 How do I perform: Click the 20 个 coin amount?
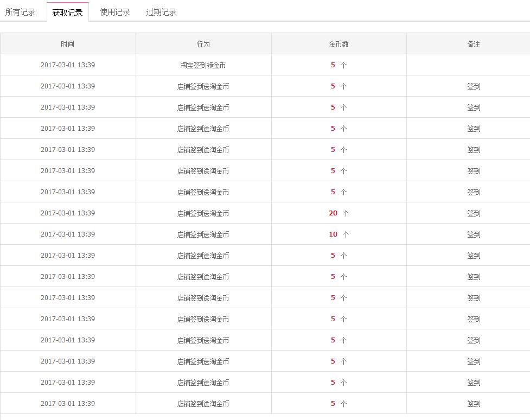click(x=339, y=213)
